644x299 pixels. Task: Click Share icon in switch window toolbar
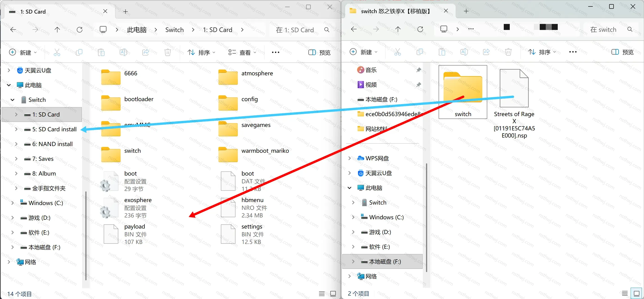click(x=486, y=52)
